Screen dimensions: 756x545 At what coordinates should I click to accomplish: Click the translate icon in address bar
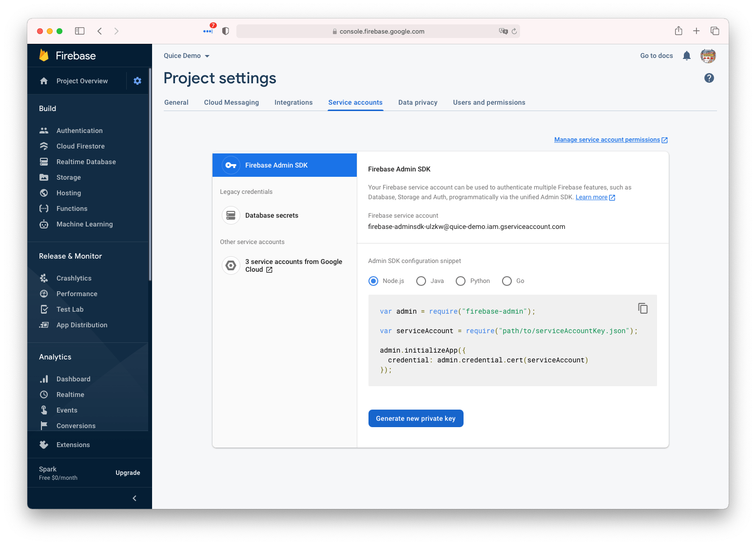coord(504,31)
